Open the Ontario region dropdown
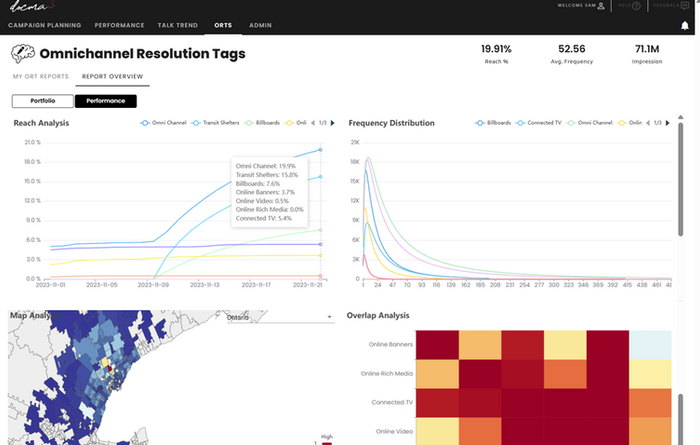The image size is (700, 445). pos(280,317)
